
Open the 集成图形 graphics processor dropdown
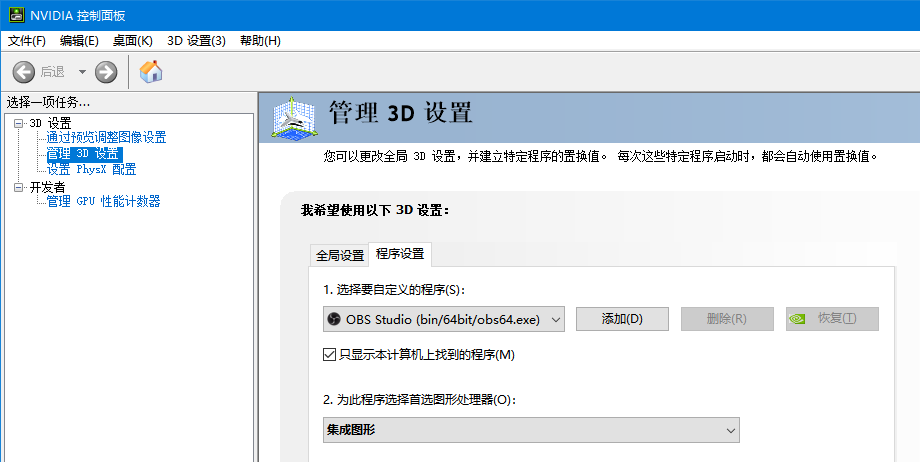tap(530, 430)
